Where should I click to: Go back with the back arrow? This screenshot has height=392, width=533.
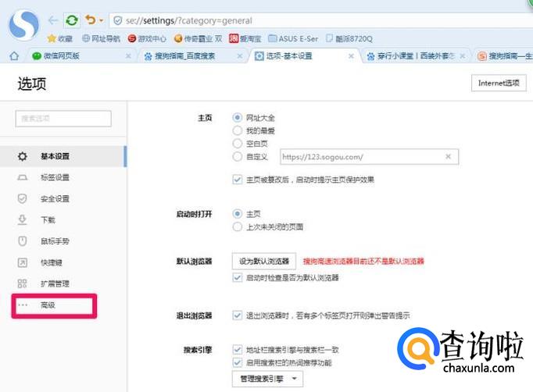tap(53, 20)
